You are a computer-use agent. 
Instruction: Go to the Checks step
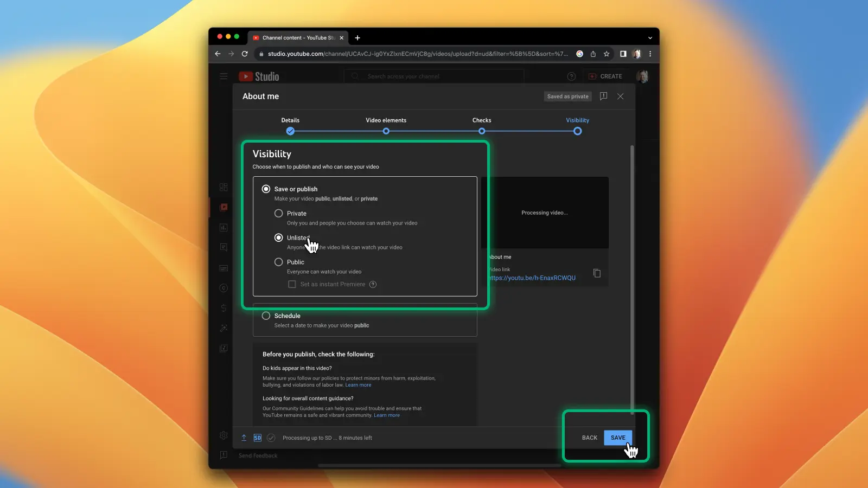pos(482,126)
